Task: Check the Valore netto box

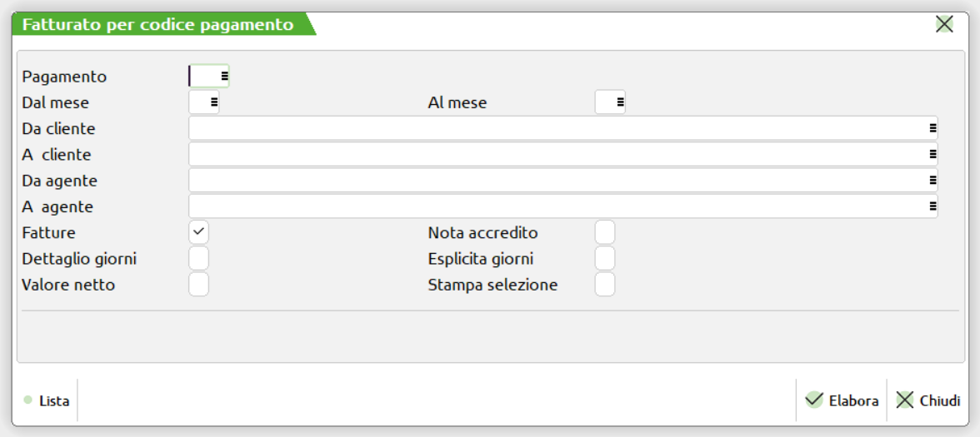Action: 199,285
